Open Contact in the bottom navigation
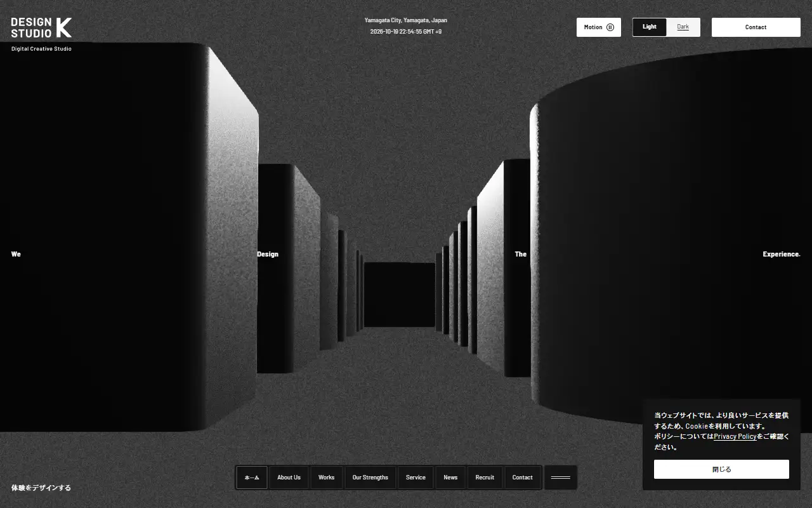Viewport: 812px width, 508px height. 523,478
